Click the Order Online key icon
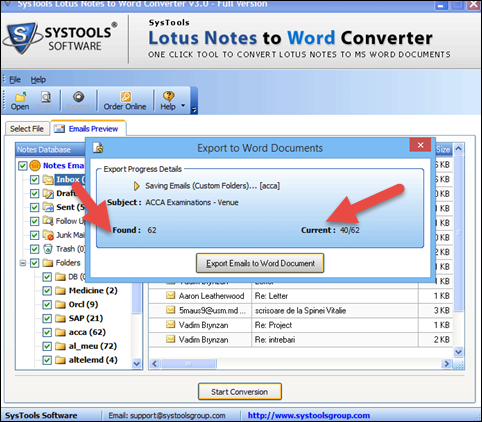 (125, 97)
